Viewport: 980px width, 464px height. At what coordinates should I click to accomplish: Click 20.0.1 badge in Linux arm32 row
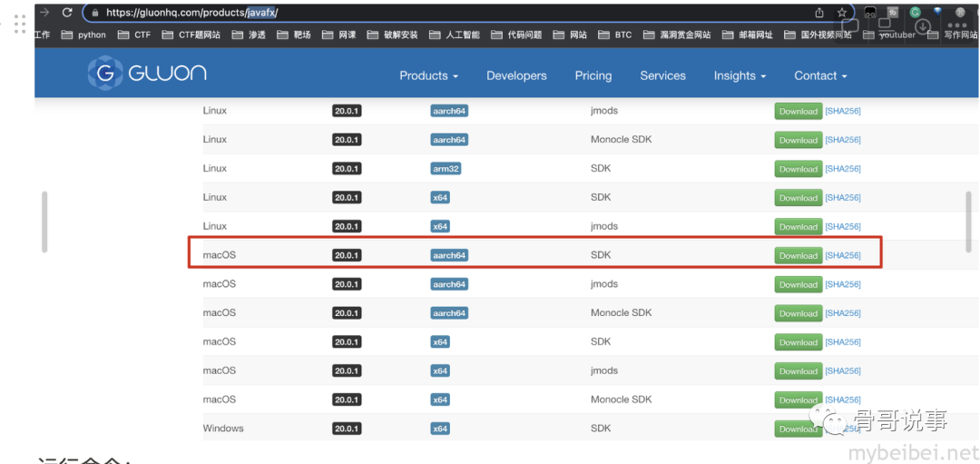[x=347, y=169]
